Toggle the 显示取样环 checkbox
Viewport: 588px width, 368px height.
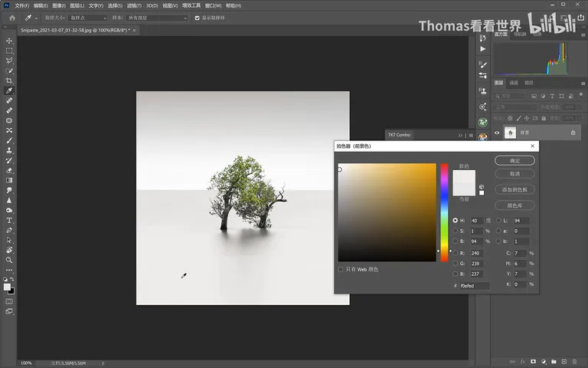(x=197, y=18)
